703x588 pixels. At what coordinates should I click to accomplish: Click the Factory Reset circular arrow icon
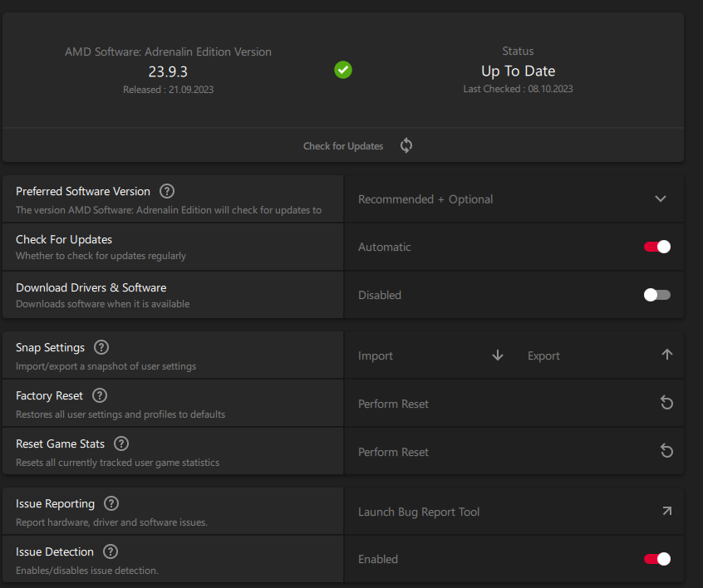click(666, 403)
